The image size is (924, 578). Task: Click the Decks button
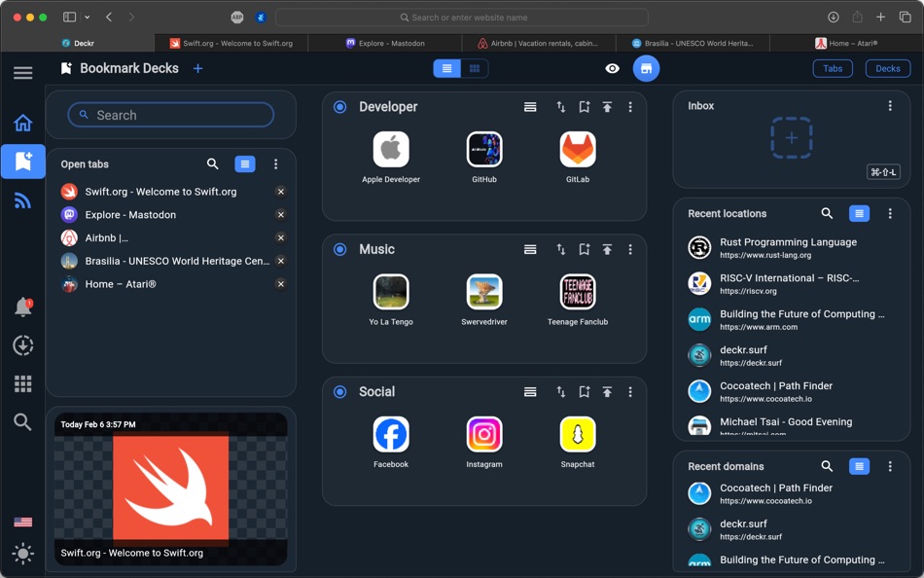tap(887, 68)
